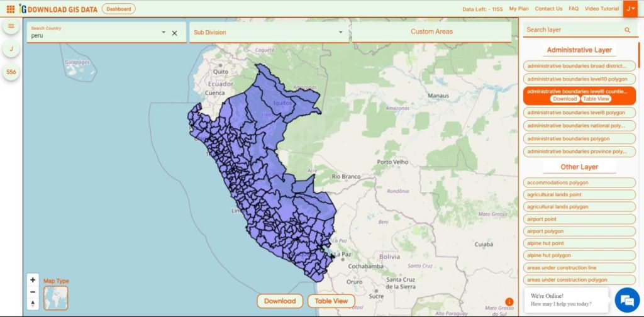This screenshot has height=317, width=644.
Task: Change Map Type thumbnail
Action: tap(55, 298)
